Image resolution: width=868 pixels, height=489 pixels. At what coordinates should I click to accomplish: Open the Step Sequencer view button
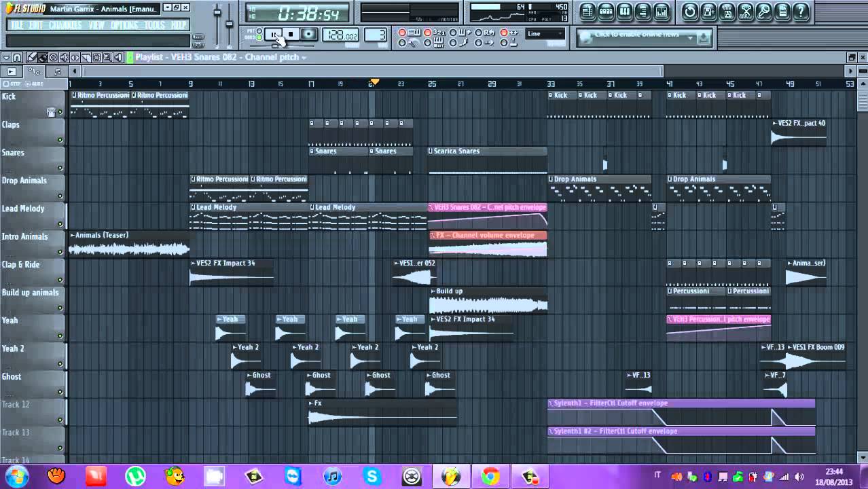tap(607, 12)
